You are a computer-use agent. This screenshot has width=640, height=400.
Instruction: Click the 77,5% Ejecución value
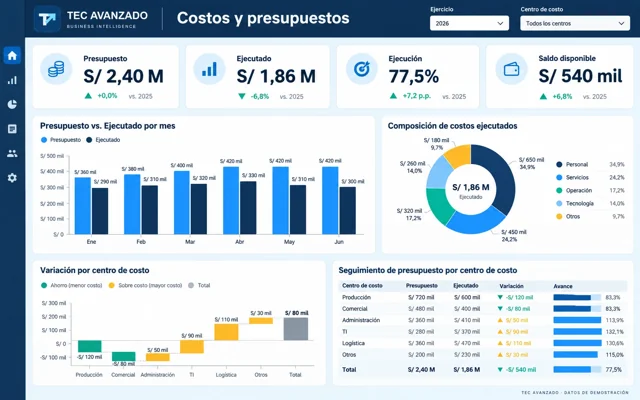pos(413,76)
